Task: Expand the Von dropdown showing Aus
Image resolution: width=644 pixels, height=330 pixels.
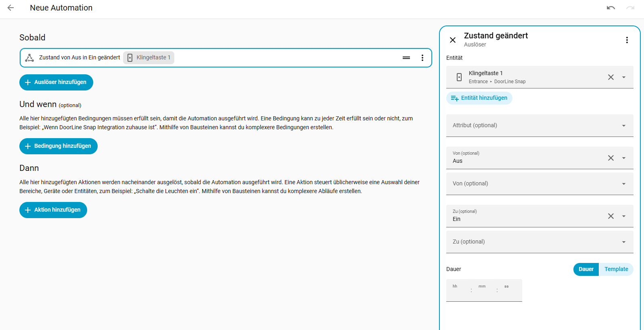Action: [624, 158]
